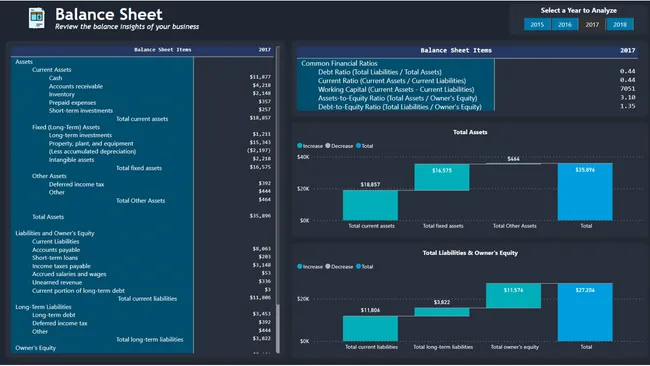Click the Total fixed assets $16,575 bar

point(442,177)
